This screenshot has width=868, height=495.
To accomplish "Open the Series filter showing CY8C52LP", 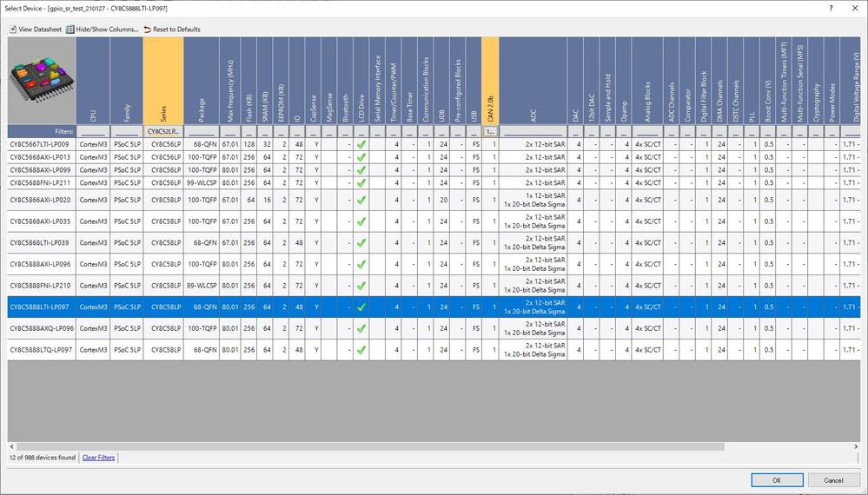I will [x=162, y=131].
